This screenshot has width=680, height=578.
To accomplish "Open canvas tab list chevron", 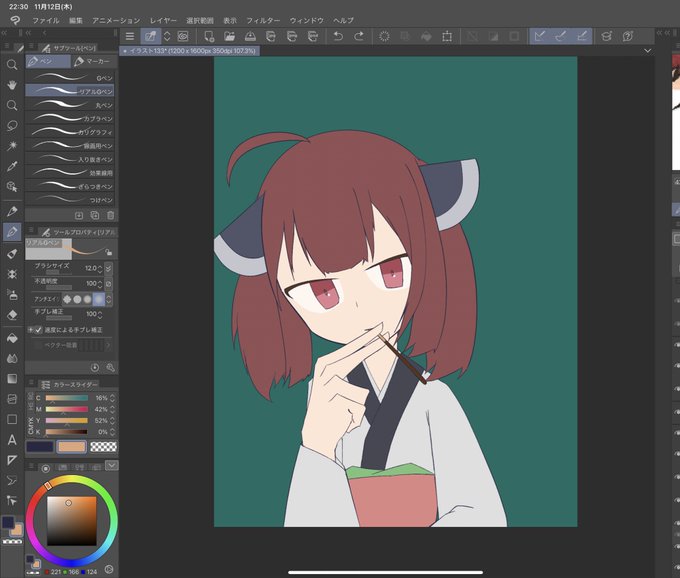I will 647,51.
